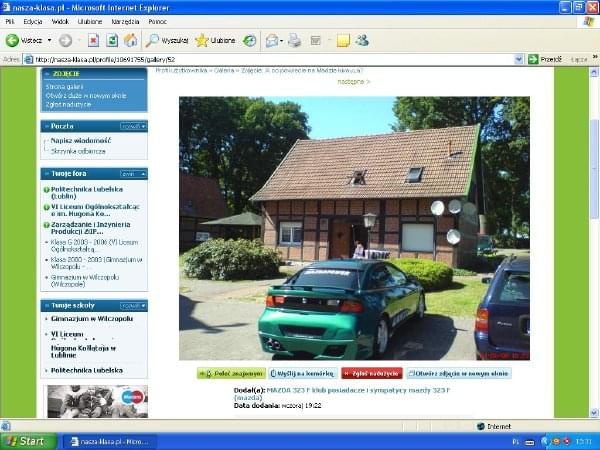This screenshot has width=600, height=450.
Task: Open the Narzędzia menu
Action: [126, 20]
